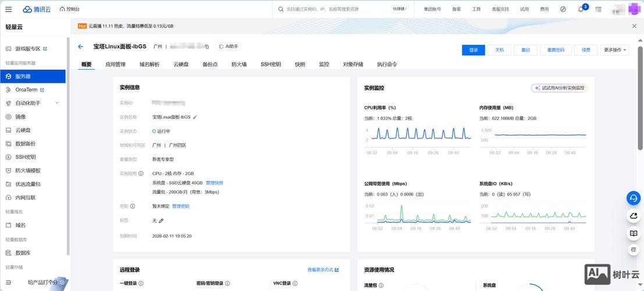Expand the 更多操作 dropdown
Image resolution: width=644 pixels, height=291 pixels.
pyautogui.click(x=615, y=50)
